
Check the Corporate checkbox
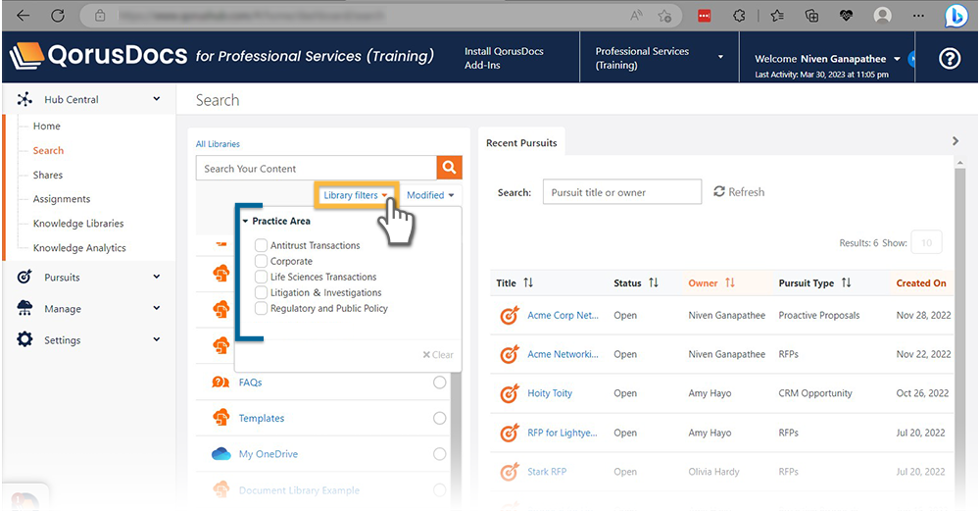pos(262,261)
